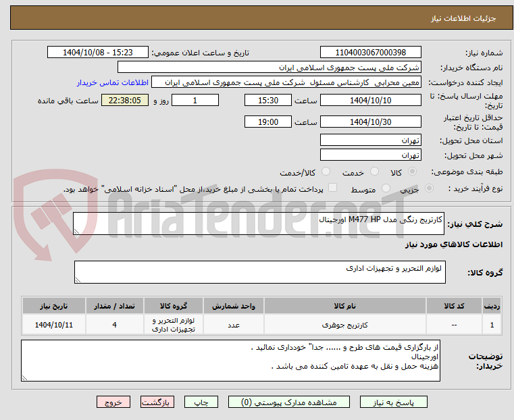The height and width of the screenshot is (420, 514).
Task: Click the price validity date 1404/10/30 field
Action: click(370, 122)
